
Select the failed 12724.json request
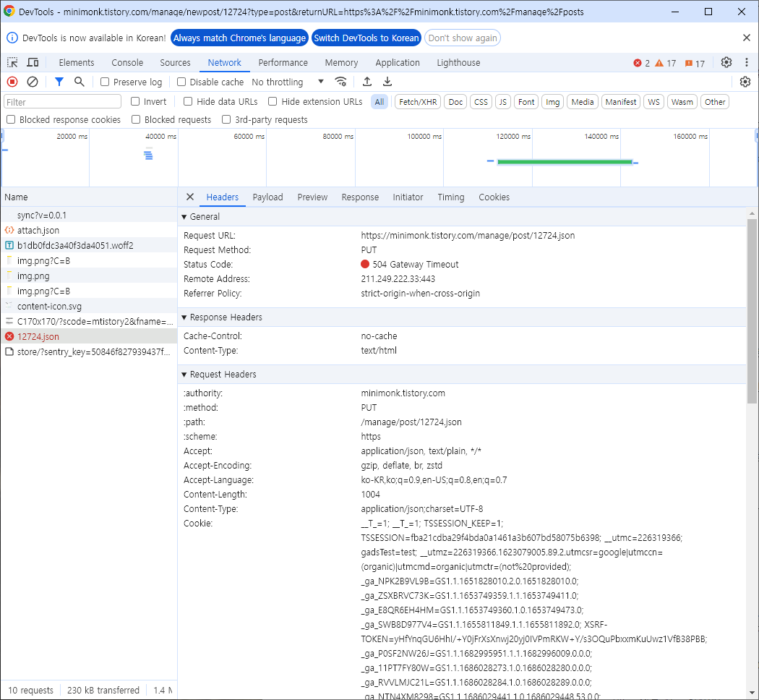(x=89, y=336)
